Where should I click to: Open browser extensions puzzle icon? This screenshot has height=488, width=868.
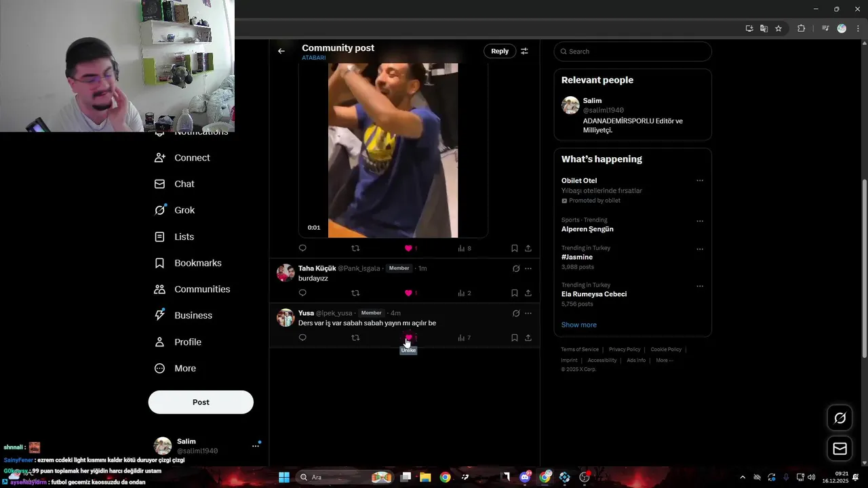click(x=801, y=28)
